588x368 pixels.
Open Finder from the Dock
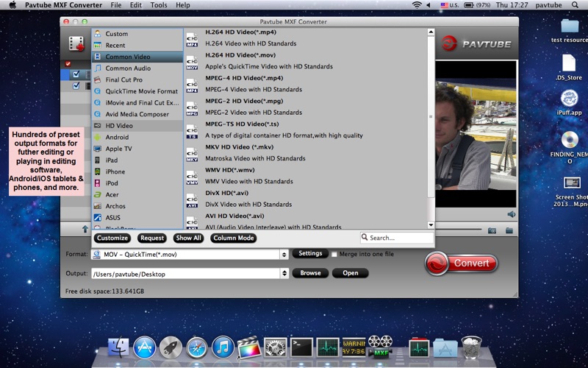[118, 347]
